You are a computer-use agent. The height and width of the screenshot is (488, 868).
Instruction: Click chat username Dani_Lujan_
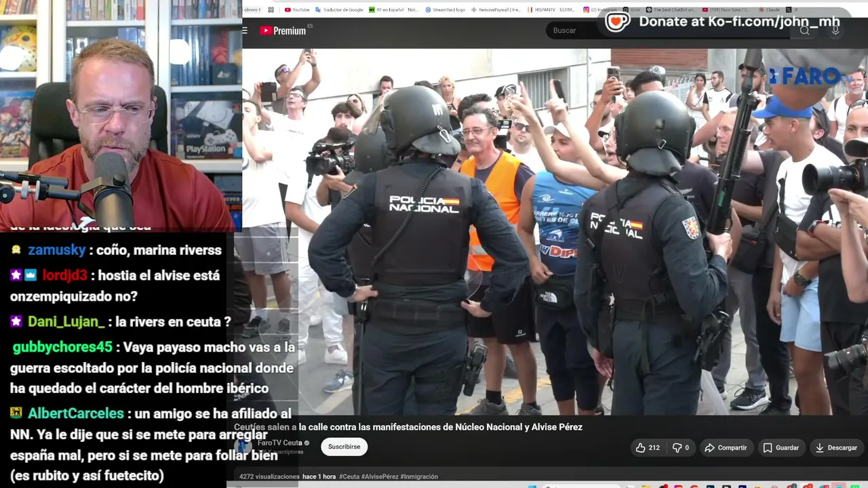click(x=66, y=322)
